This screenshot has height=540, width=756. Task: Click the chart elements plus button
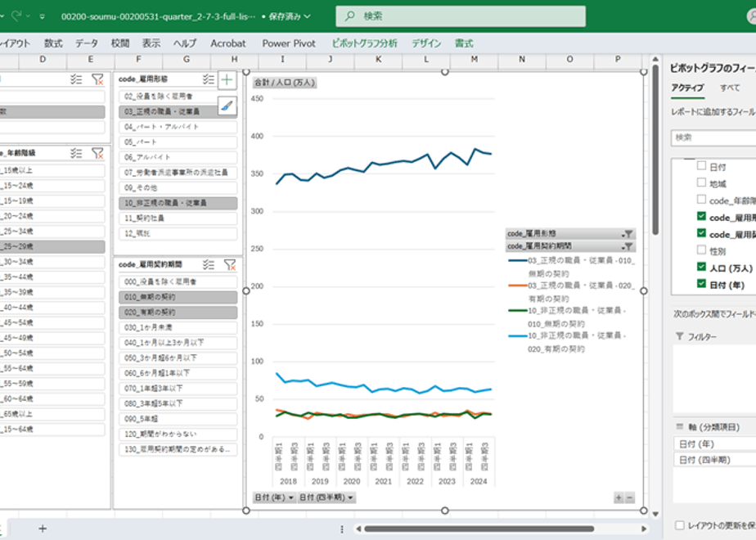click(x=227, y=80)
